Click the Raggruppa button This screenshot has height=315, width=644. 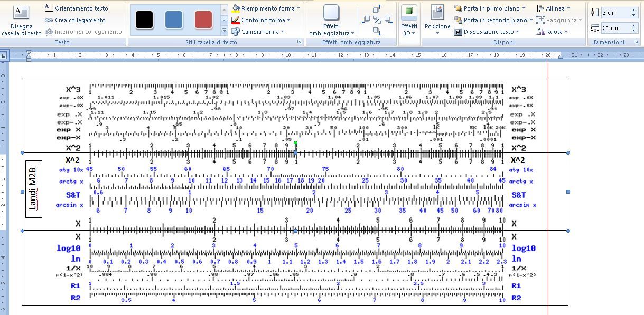(559, 20)
